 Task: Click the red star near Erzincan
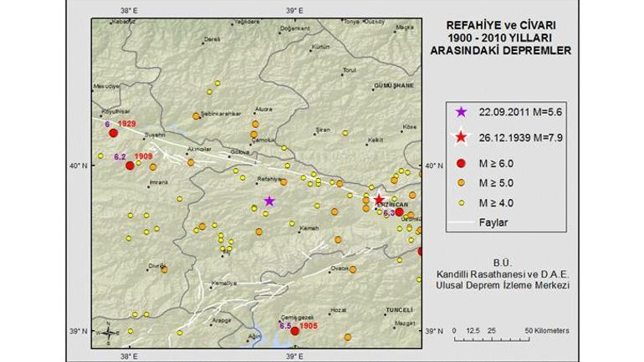tap(379, 200)
